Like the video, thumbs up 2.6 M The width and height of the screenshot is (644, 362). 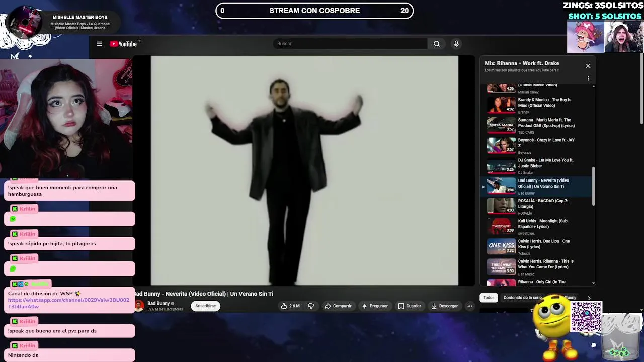290,306
